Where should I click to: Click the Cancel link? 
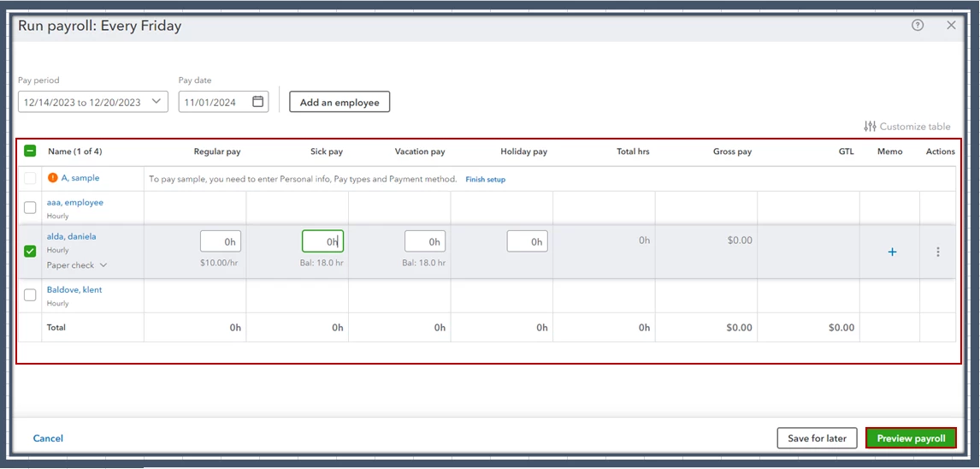click(x=48, y=439)
